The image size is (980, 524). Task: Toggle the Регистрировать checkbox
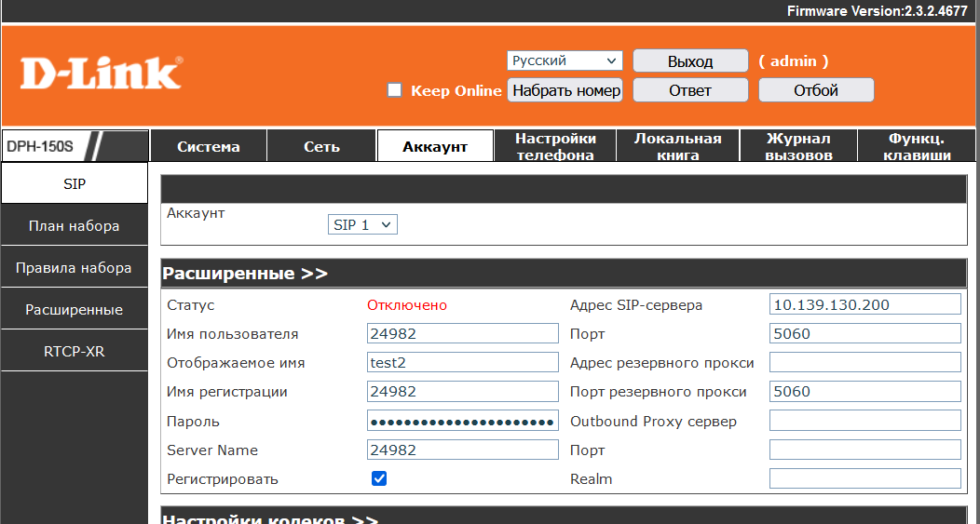[x=379, y=478]
